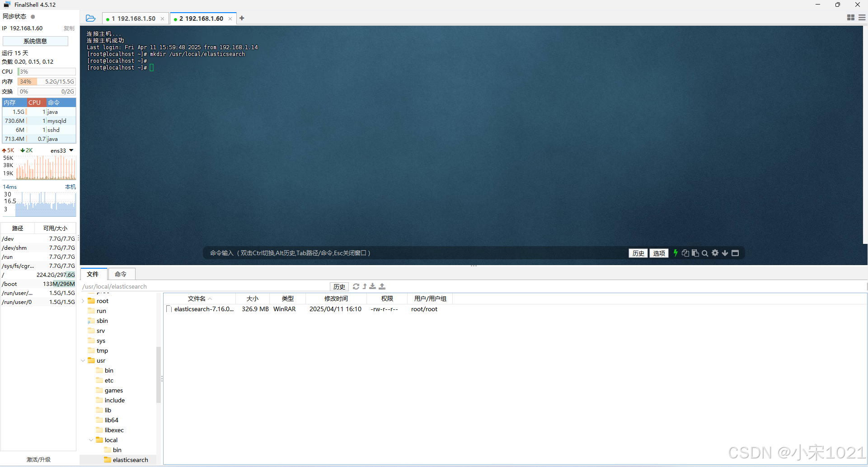868x467 pixels.
Task: Click the file tree vertical scrollbar
Action: (x=159, y=374)
